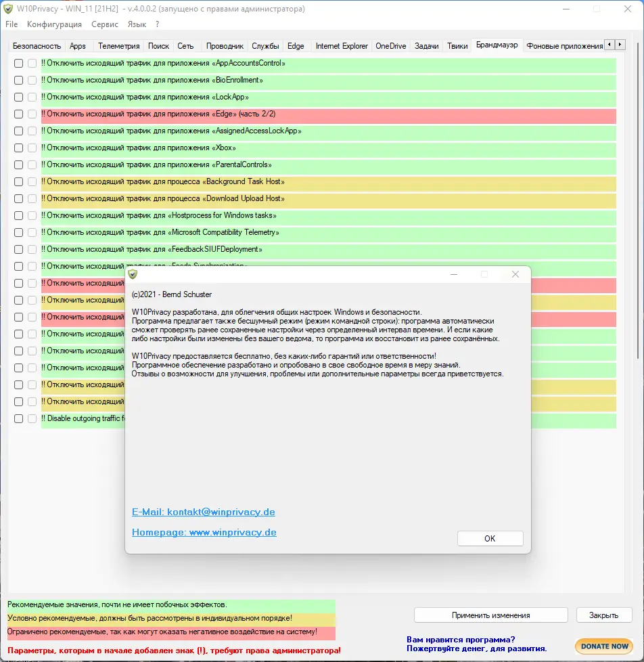The image size is (644, 662).
Task: Close the About dialog with X
Action: point(515,274)
